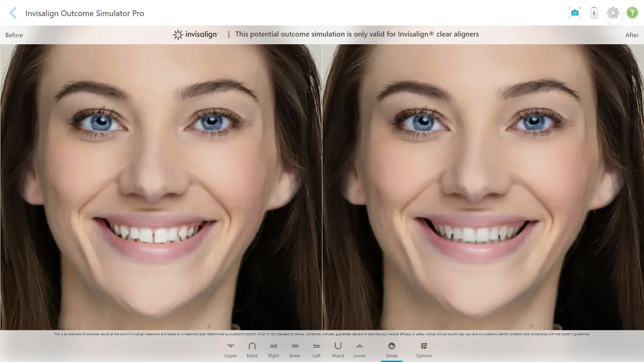Select the Left side view
644x362 pixels.
[x=317, y=350]
